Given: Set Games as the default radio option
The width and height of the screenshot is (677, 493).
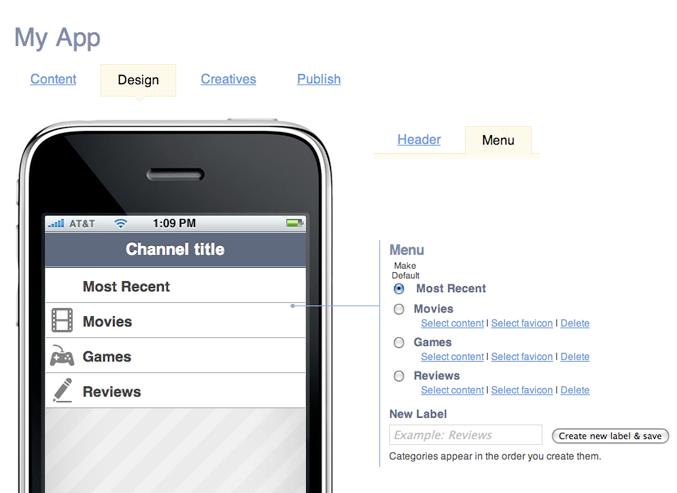Looking at the screenshot, I should point(399,342).
